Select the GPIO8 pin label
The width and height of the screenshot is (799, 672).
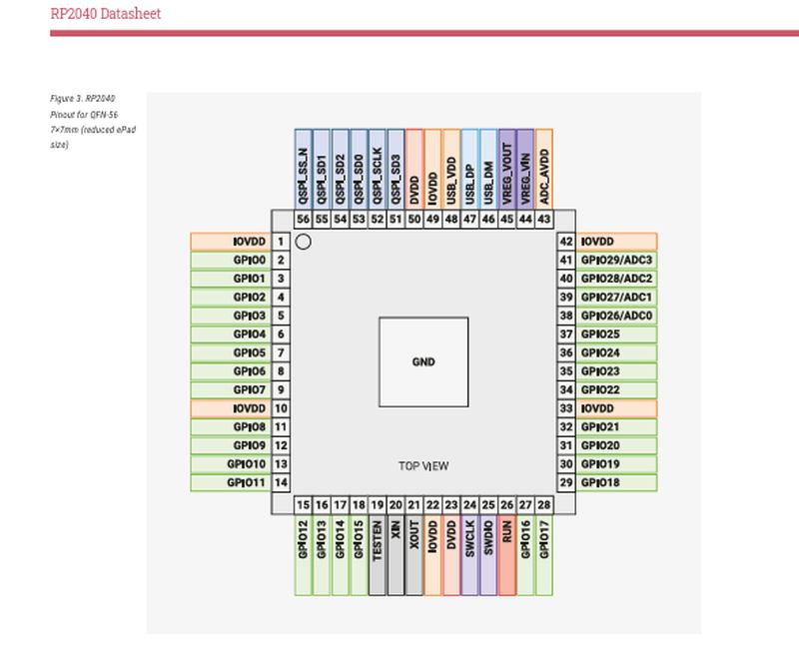coord(231,427)
